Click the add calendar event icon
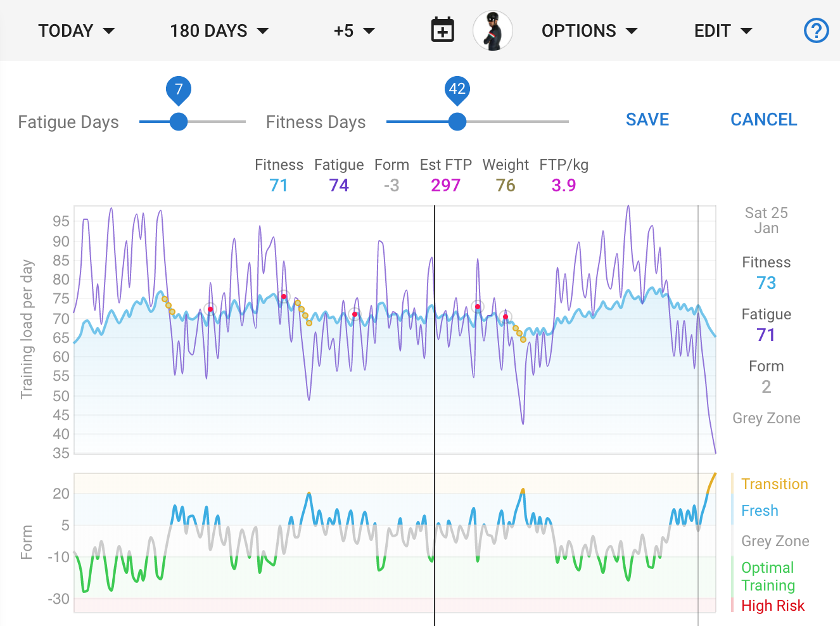The width and height of the screenshot is (840, 626). (442, 30)
